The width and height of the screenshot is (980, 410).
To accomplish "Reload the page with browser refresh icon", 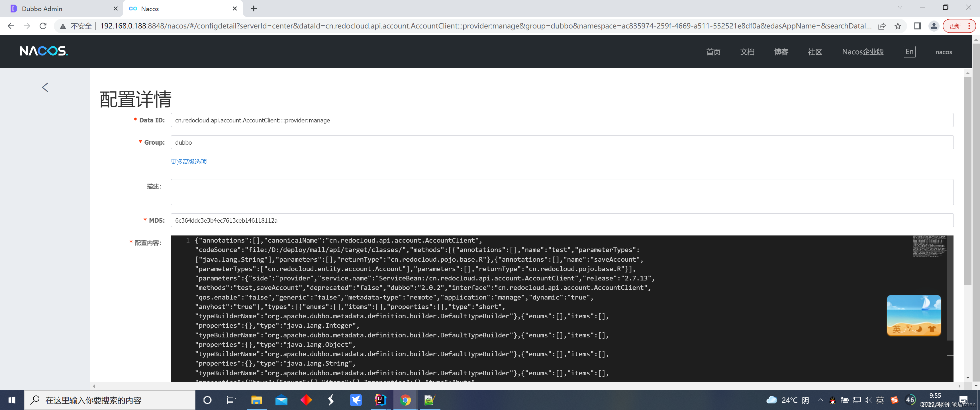I will (x=43, y=26).
